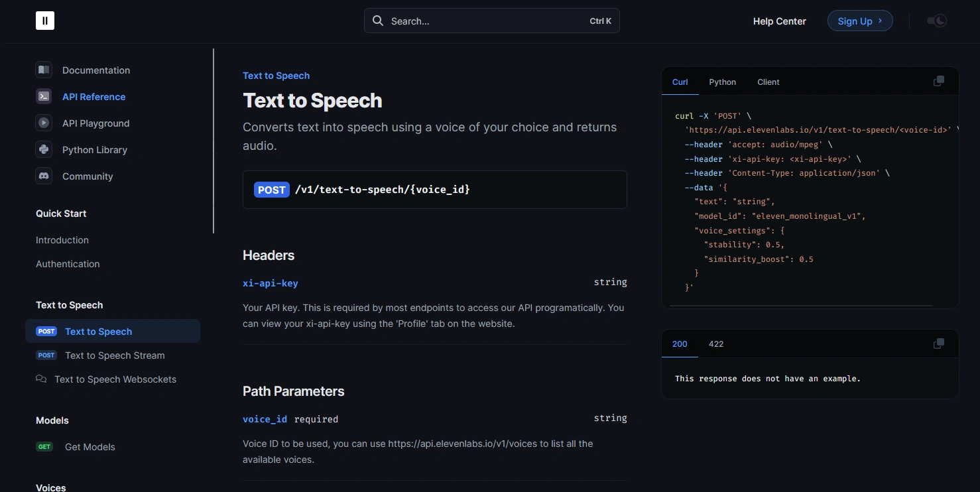Click the xi-api-key header name

pyautogui.click(x=271, y=283)
